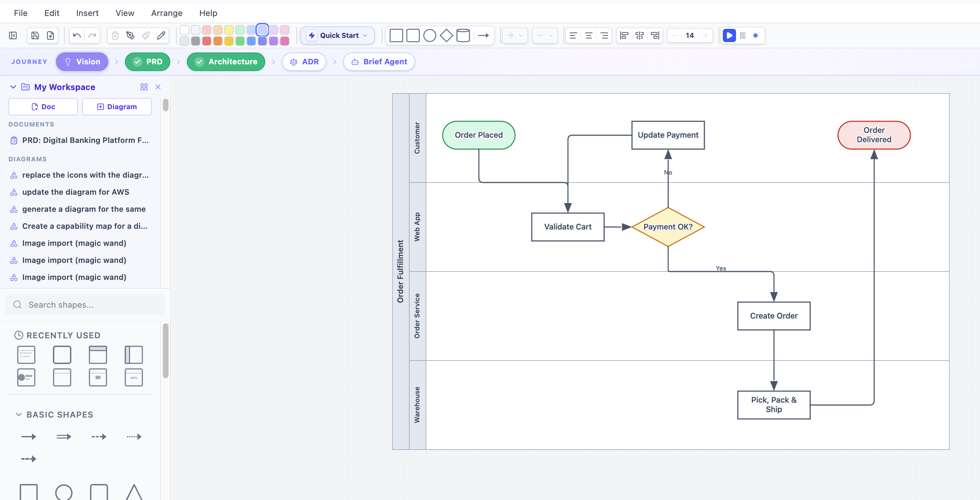Increase font size with plus button
980x500 pixels.
click(x=705, y=35)
